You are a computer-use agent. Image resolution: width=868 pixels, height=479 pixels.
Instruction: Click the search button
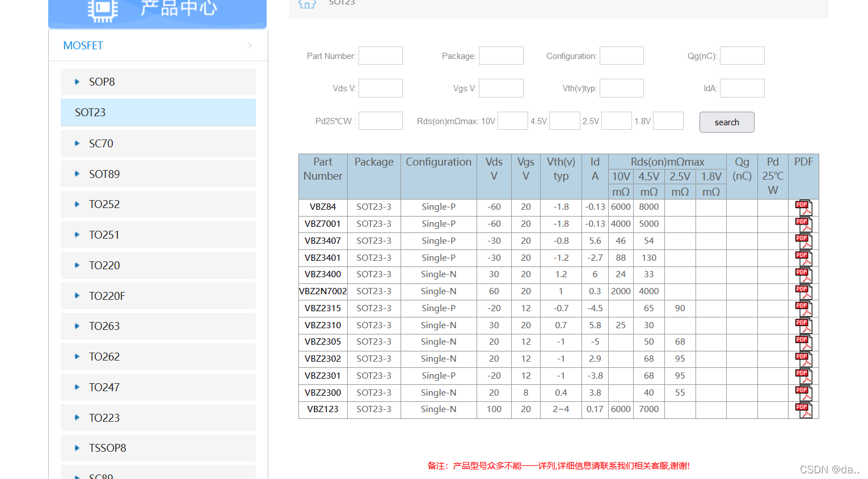pyautogui.click(x=727, y=122)
